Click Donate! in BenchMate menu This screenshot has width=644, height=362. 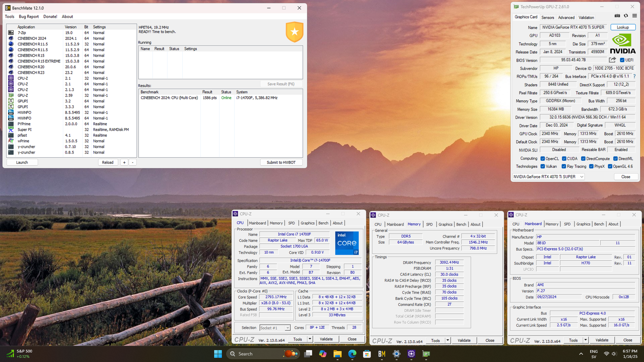click(50, 16)
